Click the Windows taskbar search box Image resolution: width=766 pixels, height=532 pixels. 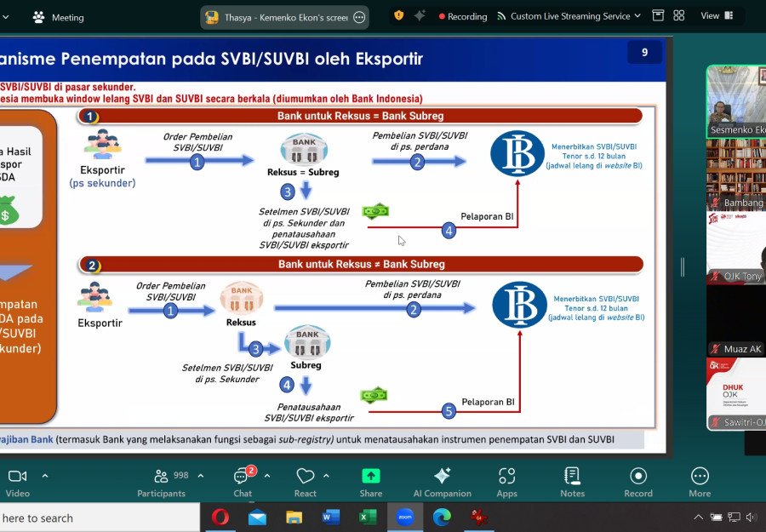click(100, 518)
